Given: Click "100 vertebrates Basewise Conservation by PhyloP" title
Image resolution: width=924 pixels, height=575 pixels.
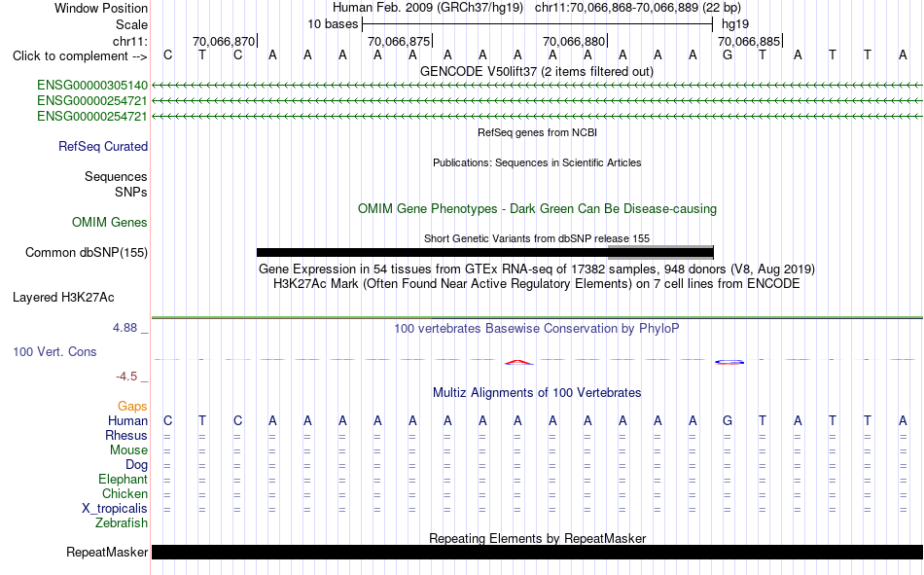Looking at the screenshot, I should (x=537, y=329).
